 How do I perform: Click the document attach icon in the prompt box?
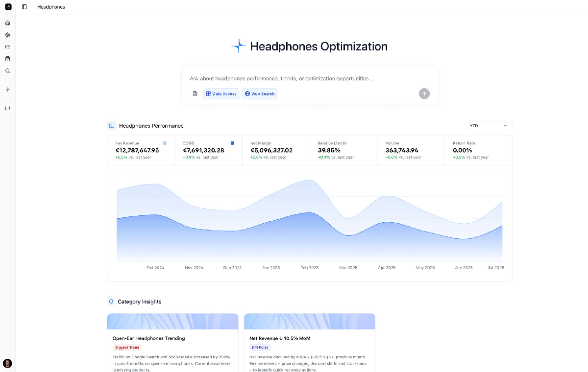(195, 93)
